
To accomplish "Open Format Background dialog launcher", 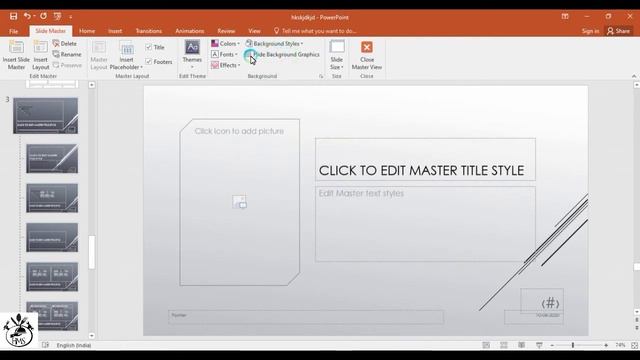I will coord(321,76).
